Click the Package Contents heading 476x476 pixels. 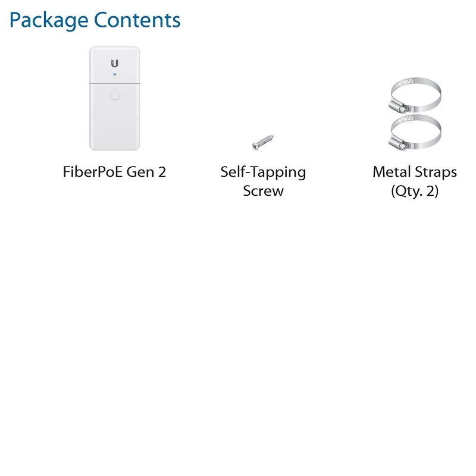[x=95, y=20]
